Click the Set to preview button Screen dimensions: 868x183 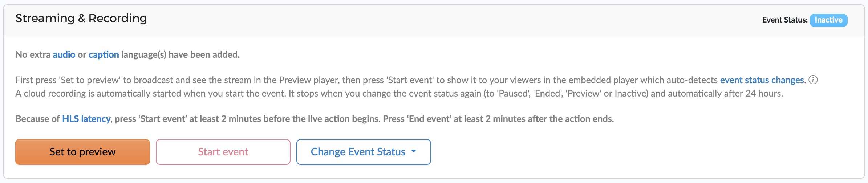click(82, 152)
